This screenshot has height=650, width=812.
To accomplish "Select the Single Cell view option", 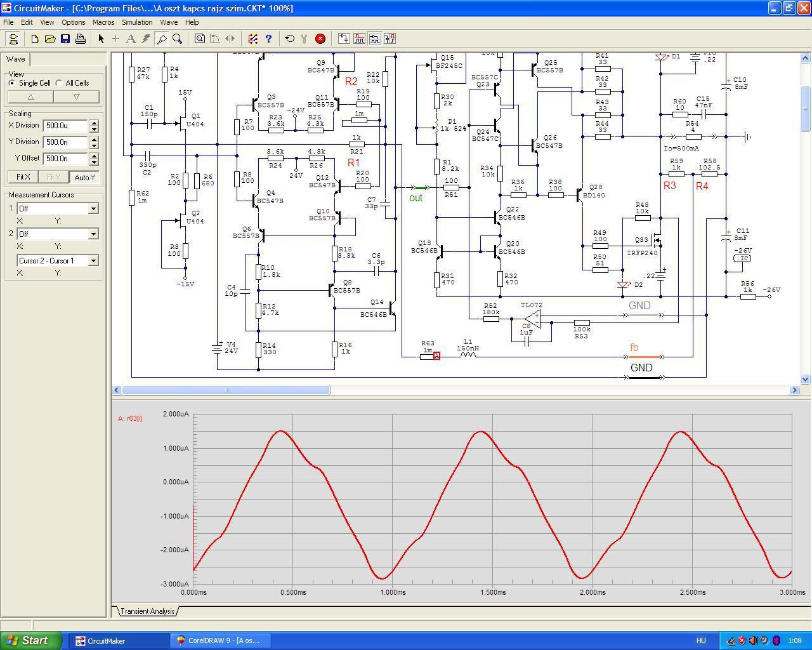I will click(13, 83).
